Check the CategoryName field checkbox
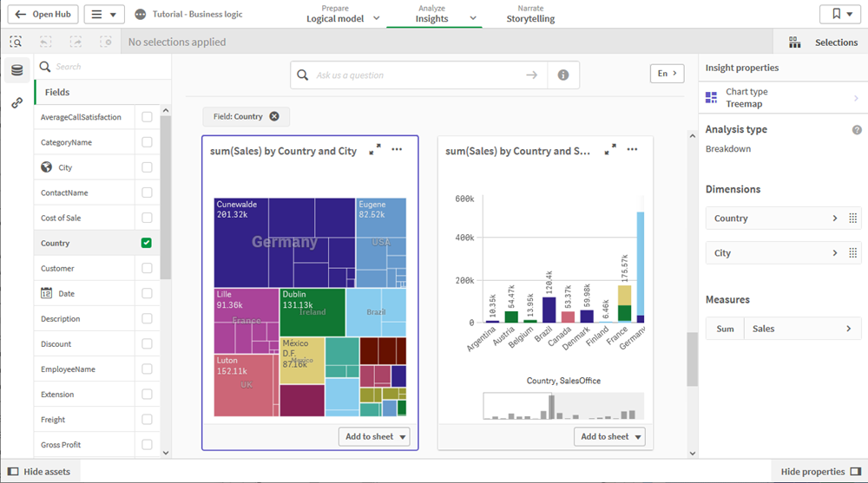The width and height of the screenshot is (868, 483). click(x=147, y=142)
